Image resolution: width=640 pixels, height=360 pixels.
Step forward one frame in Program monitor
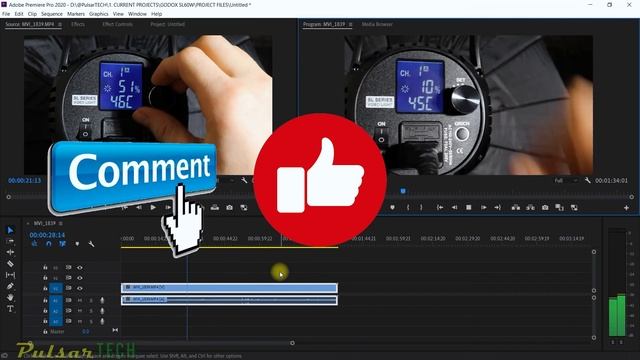pos(483,208)
